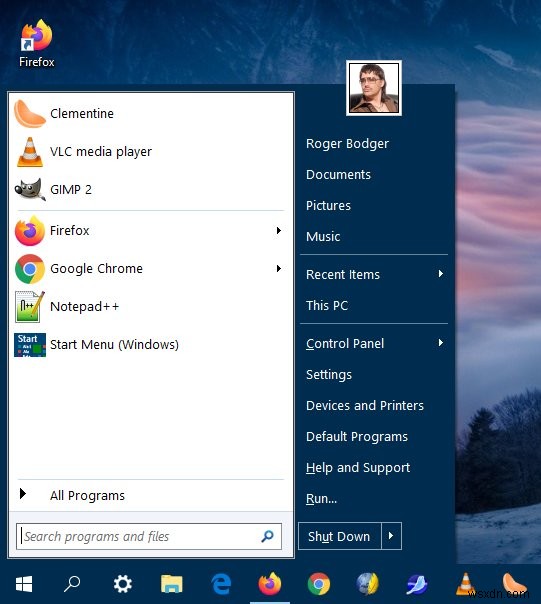Open VLC from the taskbar cone icon
This screenshot has width=541, height=604.
pos(465,584)
